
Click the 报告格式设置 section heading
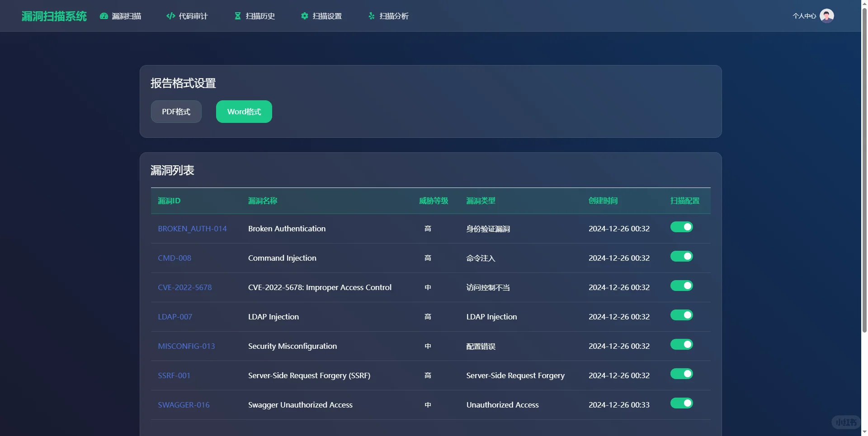click(184, 83)
